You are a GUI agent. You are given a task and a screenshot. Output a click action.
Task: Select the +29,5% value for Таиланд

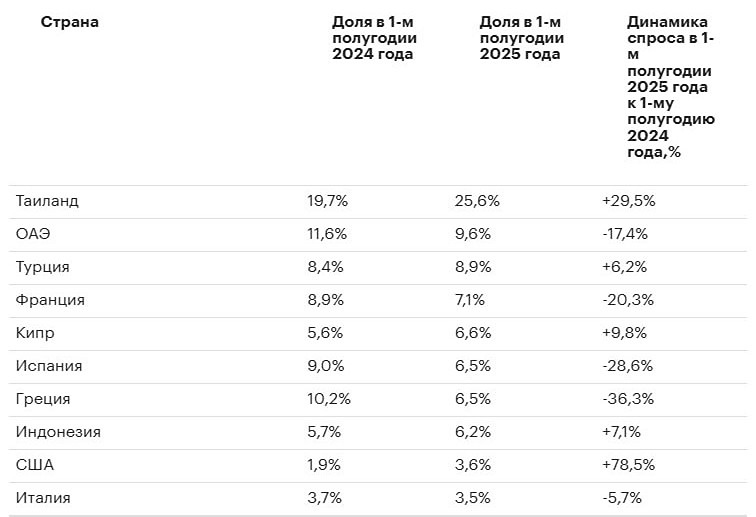click(x=628, y=201)
